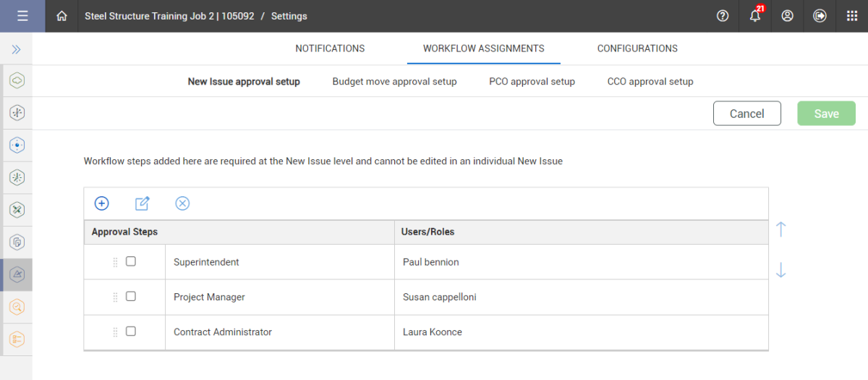Open the hamburger main menu
The height and width of the screenshot is (380, 868).
tap(22, 16)
